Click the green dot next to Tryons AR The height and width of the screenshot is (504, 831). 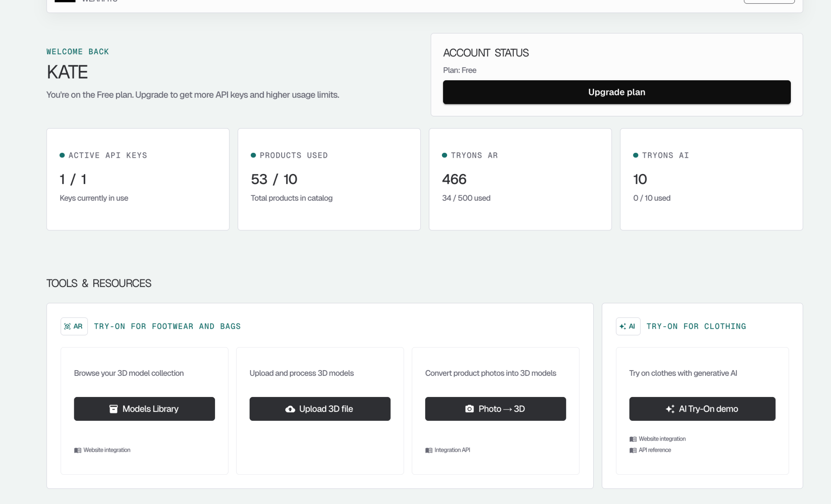(x=444, y=155)
